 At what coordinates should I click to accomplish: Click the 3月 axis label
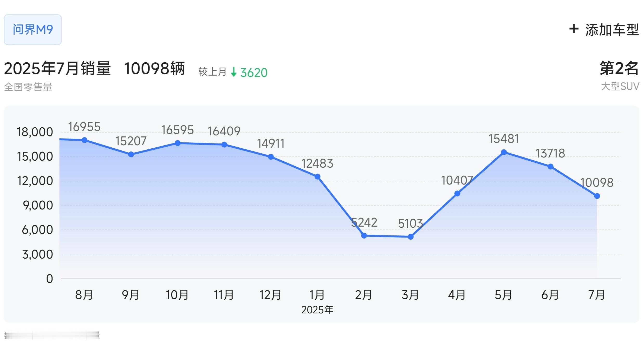click(x=410, y=295)
